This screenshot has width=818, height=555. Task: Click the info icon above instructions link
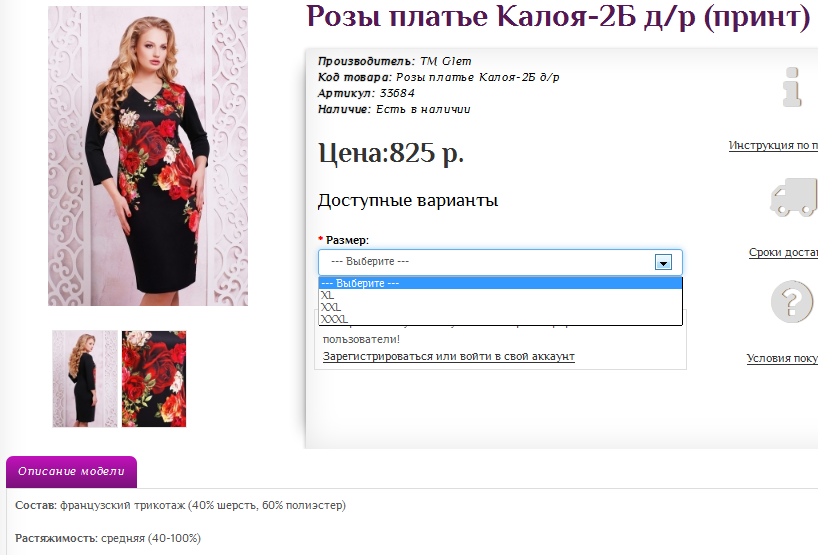[792, 87]
